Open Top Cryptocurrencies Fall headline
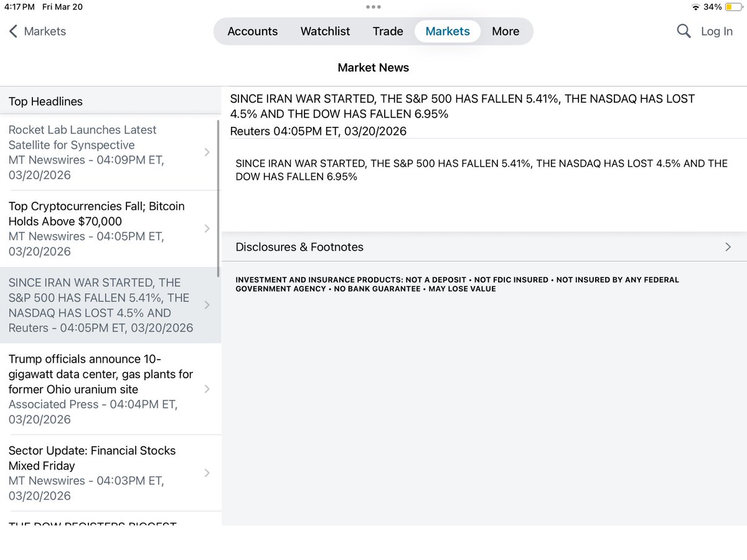747x560 pixels. coord(110,229)
